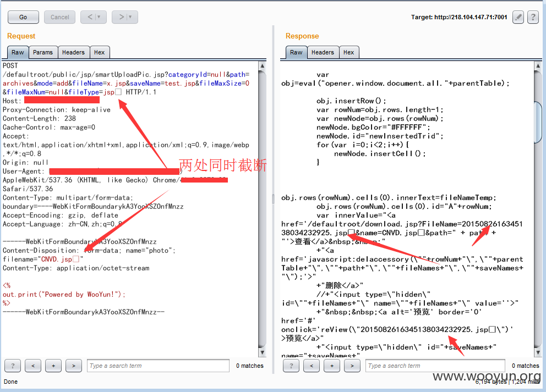Click the obj.insertRow() line in response
Image resolution: width=546 pixels, height=392 pixels.
coord(351,101)
